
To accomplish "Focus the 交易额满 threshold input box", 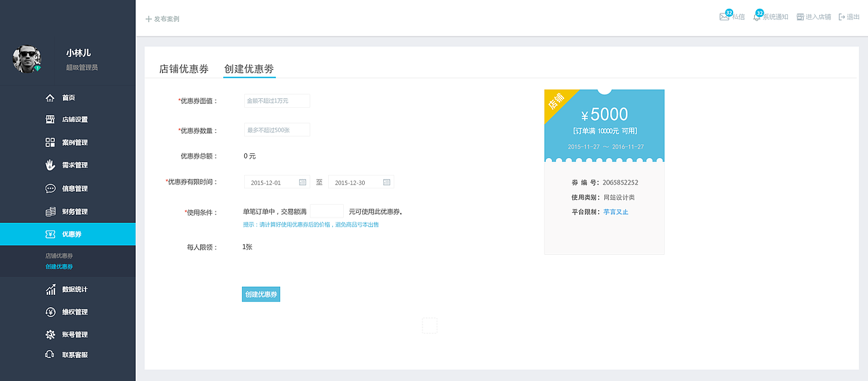I will coord(327,212).
